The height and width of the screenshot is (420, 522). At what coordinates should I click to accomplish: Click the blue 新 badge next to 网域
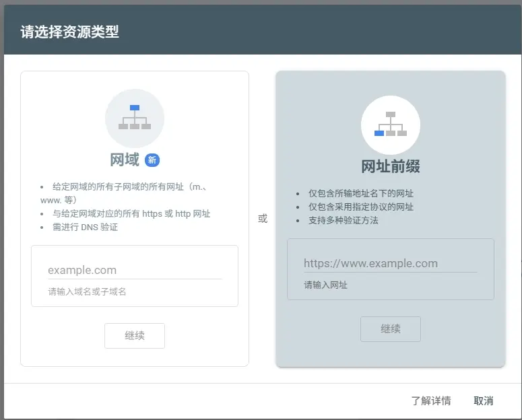click(152, 160)
